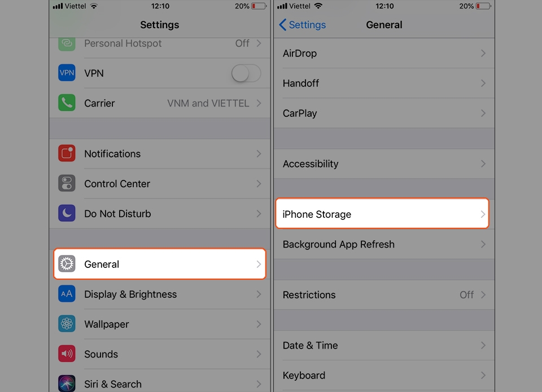542x392 pixels.
Task: Open the Date & Time settings
Action: (384, 345)
